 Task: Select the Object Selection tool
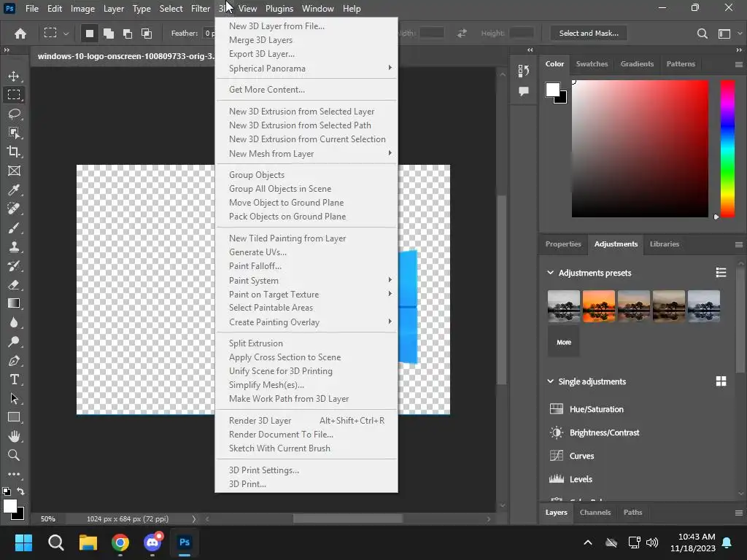pyautogui.click(x=14, y=133)
